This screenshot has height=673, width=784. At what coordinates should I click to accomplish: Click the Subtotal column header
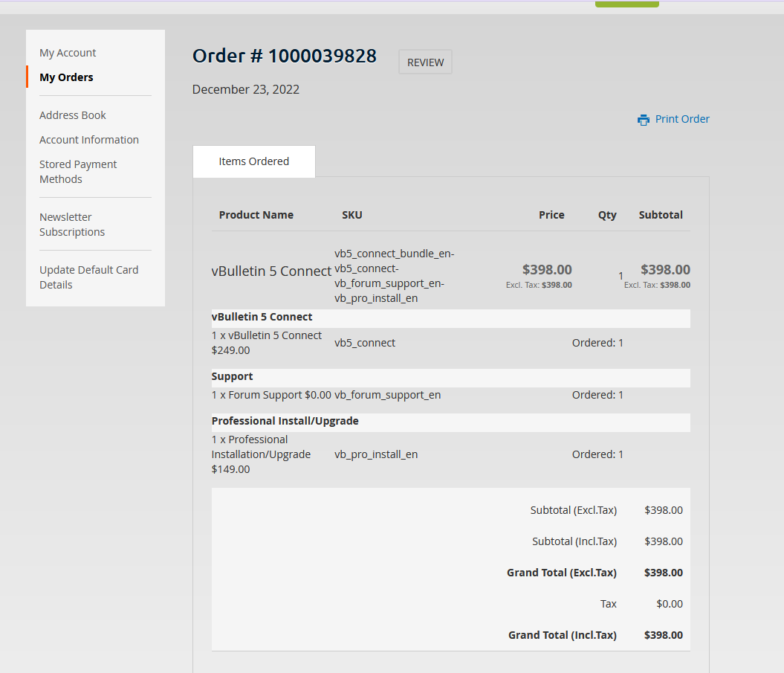tap(661, 215)
